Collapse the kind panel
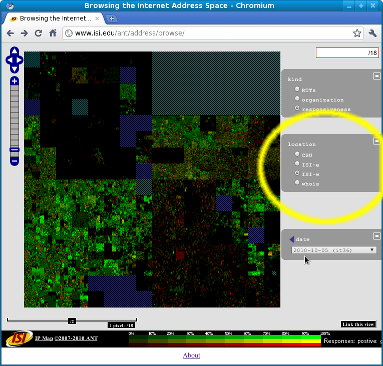This screenshot has width=383, height=366. [x=377, y=76]
